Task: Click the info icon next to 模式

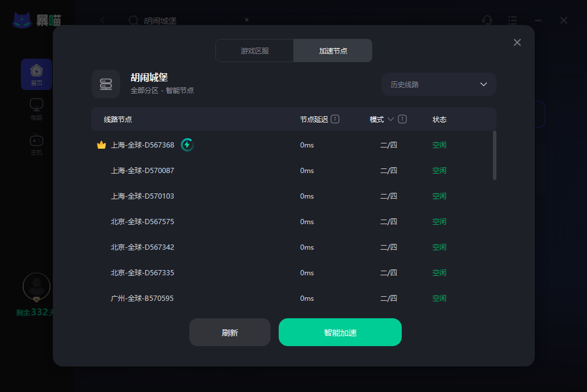Action: [x=402, y=119]
